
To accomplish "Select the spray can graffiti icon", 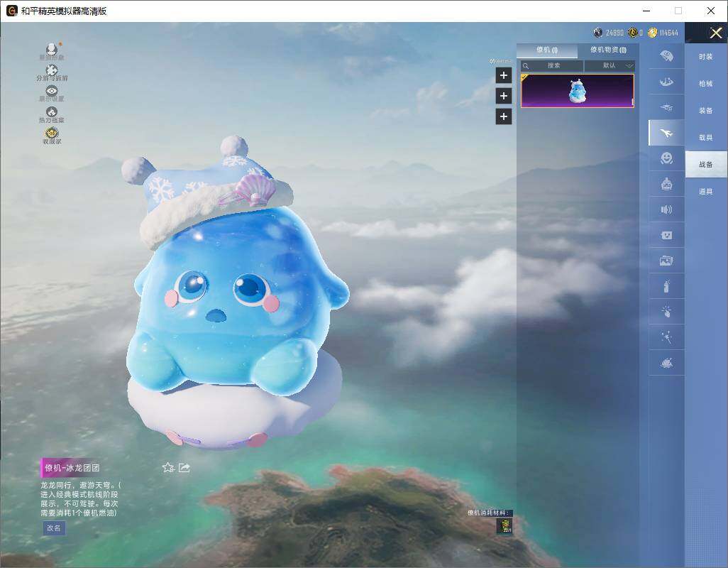I will [x=666, y=286].
